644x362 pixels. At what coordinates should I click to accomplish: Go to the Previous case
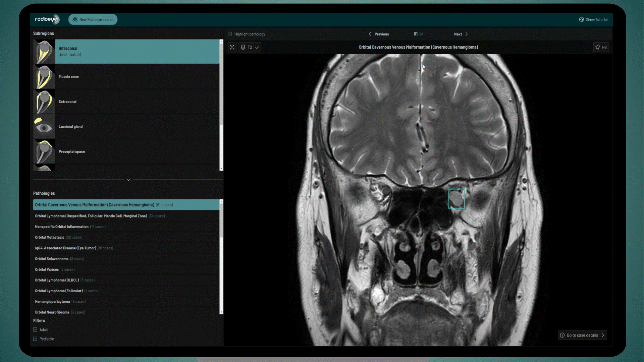[x=379, y=34]
